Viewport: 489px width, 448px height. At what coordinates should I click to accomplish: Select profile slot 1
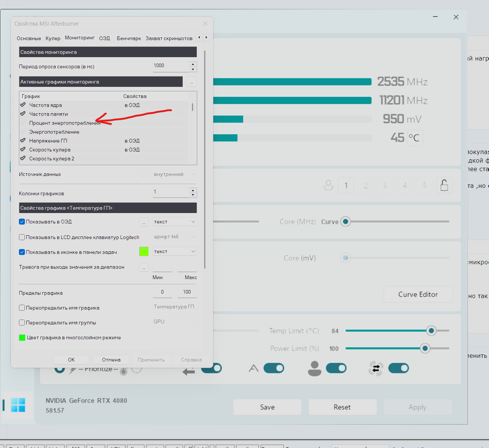(x=346, y=185)
